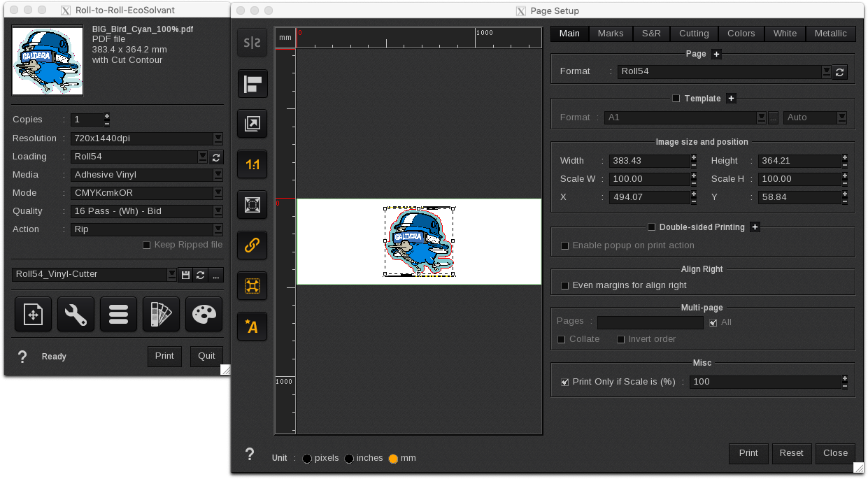Open the Page Setup tool icon
Image resolution: width=868 pixels, height=479 pixels.
(x=33, y=314)
